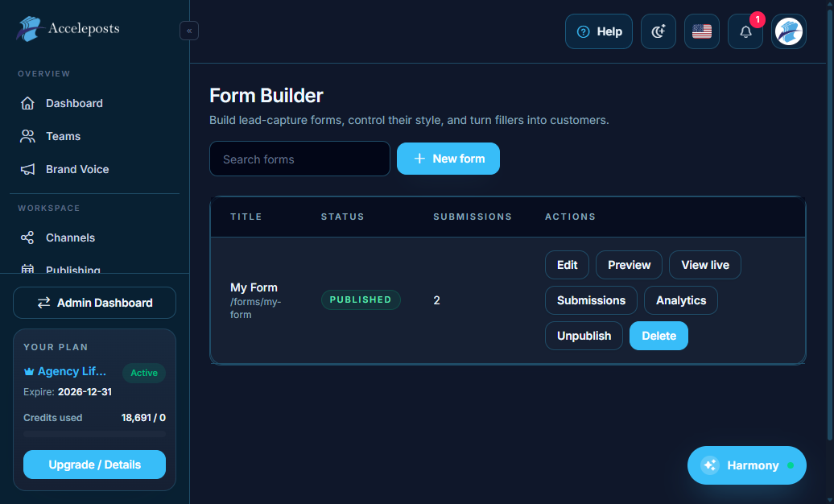Click the Title column header
Image resolution: width=834 pixels, height=504 pixels.
(x=246, y=217)
